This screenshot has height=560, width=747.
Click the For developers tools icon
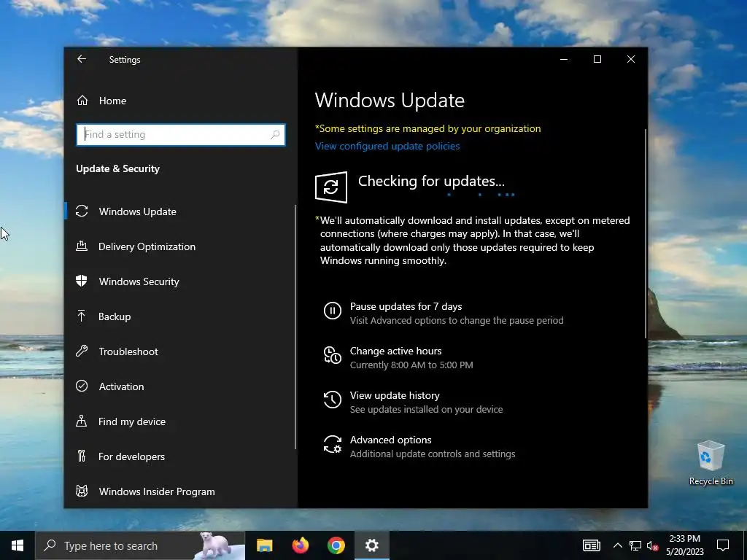pyautogui.click(x=82, y=456)
